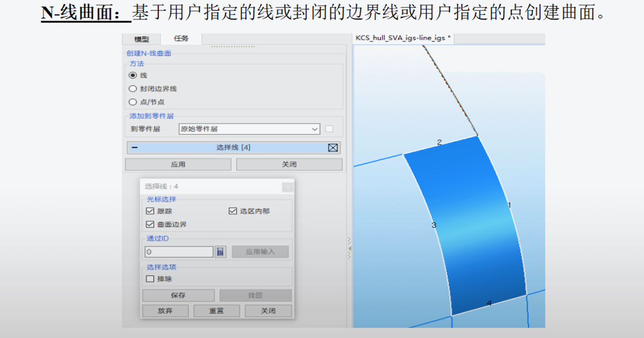Uncheck the 跟踪 checkbox

point(150,211)
